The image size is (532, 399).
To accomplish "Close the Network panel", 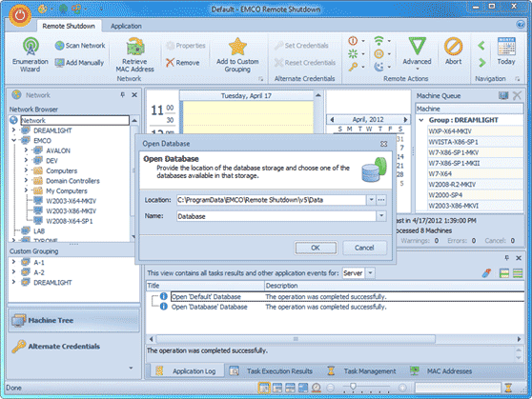I will [x=134, y=95].
